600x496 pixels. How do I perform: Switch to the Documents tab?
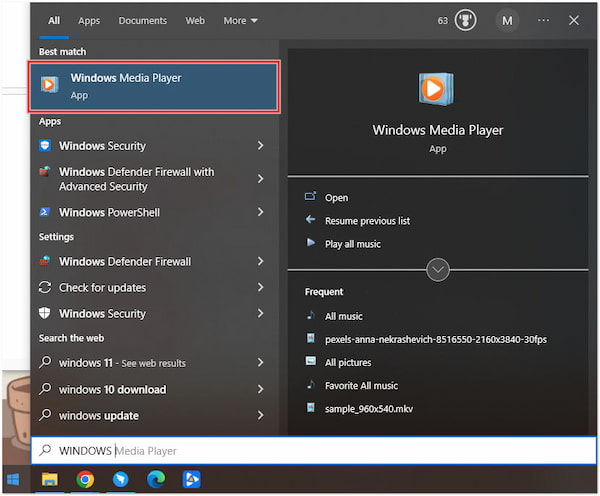pyautogui.click(x=142, y=21)
